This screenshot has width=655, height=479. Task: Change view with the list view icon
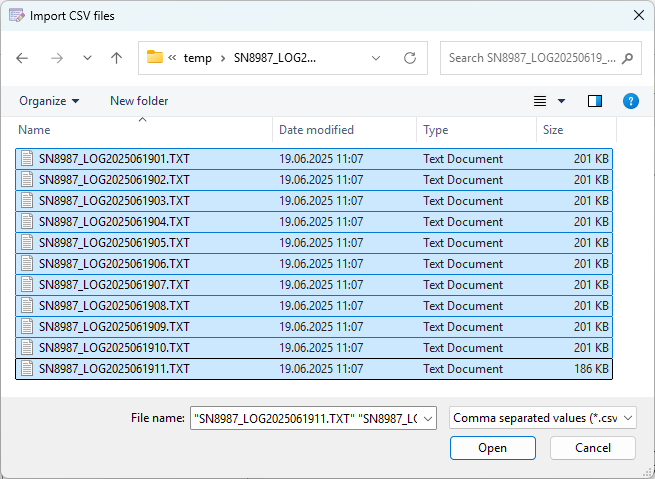pyautogui.click(x=540, y=101)
